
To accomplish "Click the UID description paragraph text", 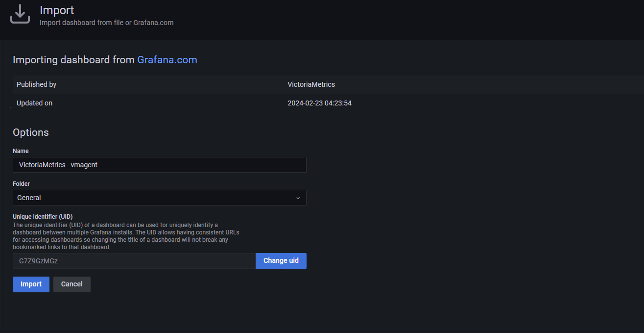I will pos(126,236).
